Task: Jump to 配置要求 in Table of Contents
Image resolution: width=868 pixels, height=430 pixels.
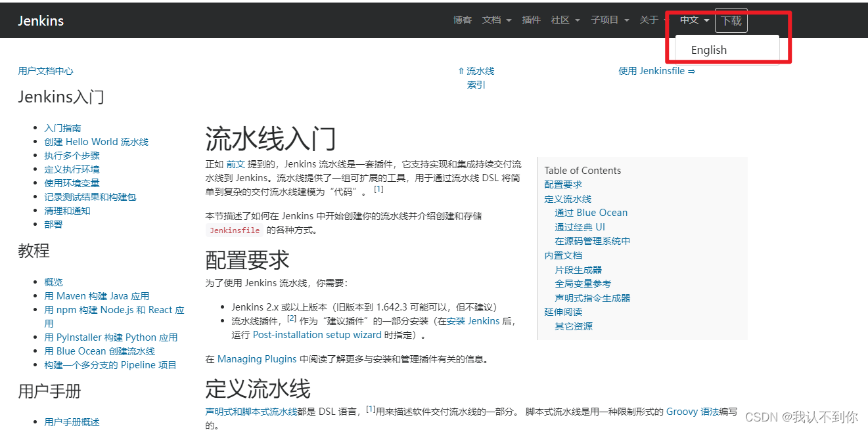Action: tap(562, 184)
